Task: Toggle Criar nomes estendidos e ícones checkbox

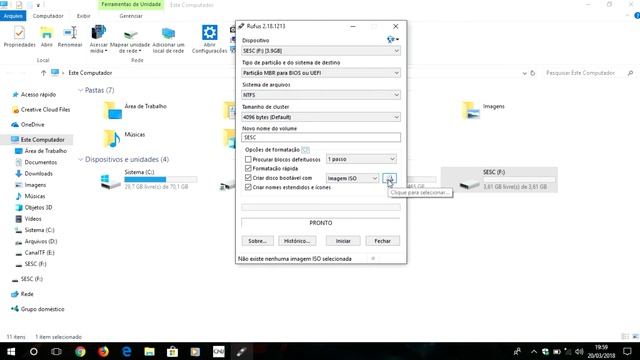Action: [248, 187]
